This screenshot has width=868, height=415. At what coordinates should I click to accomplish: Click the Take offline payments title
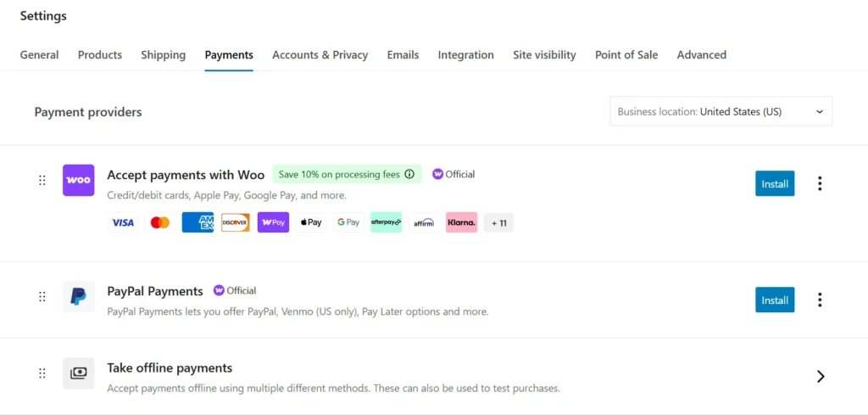click(x=170, y=367)
